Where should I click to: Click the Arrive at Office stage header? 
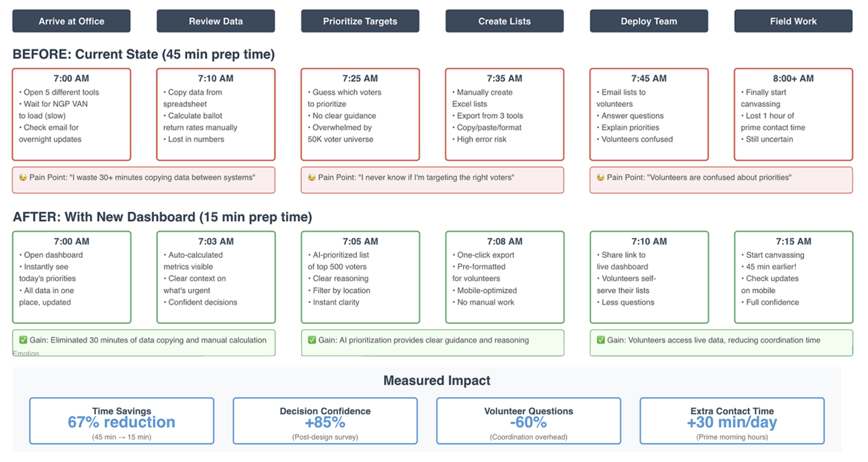pyautogui.click(x=71, y=21)
